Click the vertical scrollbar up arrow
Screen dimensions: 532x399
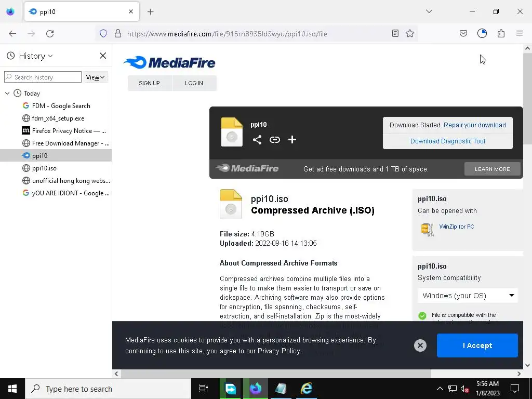[528, 48]
